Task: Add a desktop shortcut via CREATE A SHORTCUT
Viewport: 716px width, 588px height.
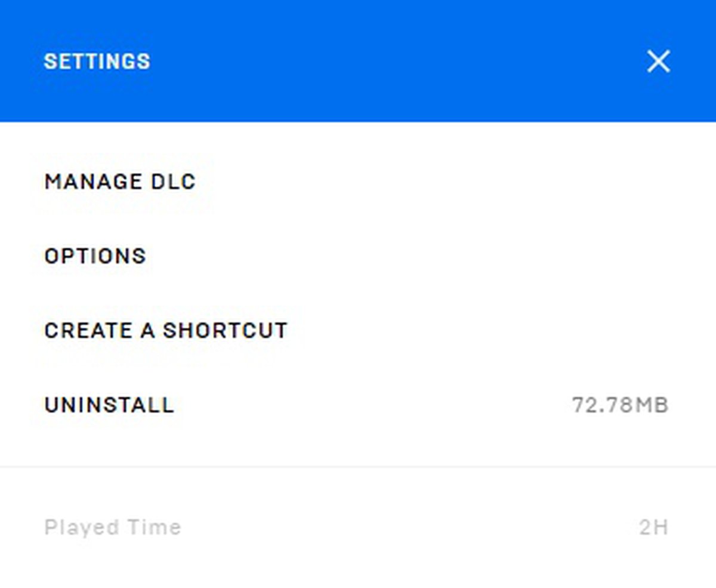Action: tap(166, 330)
